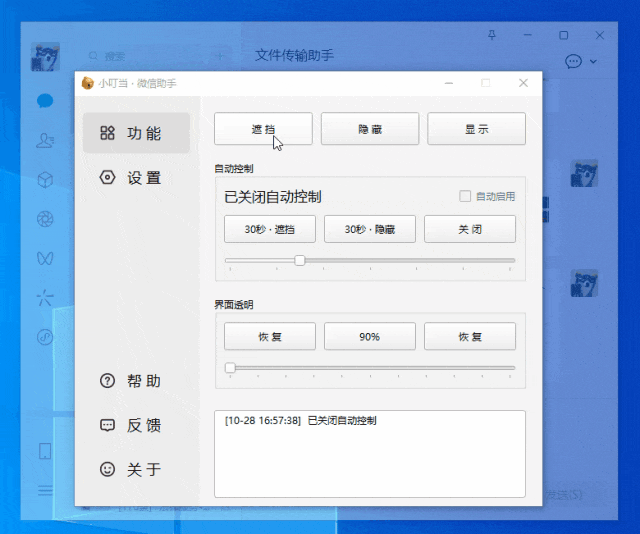Click the 帮助 help question-mark icon

pyautogui.click(x=108, y=381)
